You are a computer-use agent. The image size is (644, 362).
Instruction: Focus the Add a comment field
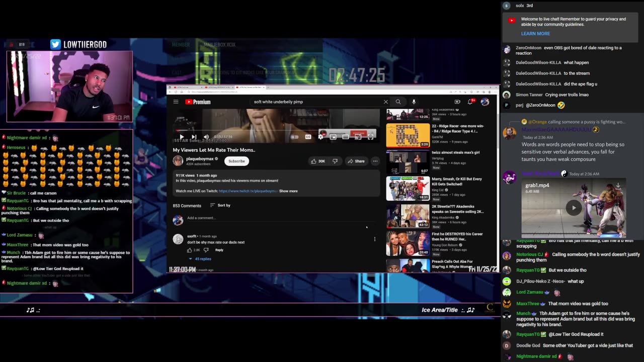click(x=280, y=218)
